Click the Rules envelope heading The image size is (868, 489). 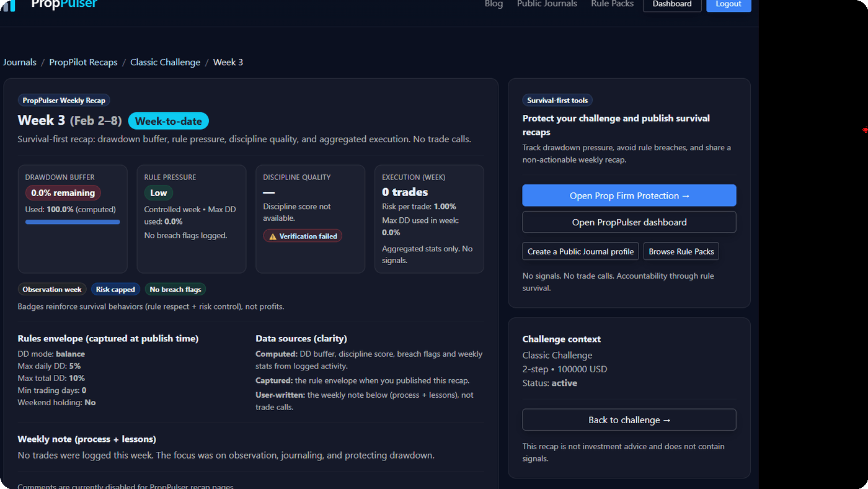coord(108,339)
